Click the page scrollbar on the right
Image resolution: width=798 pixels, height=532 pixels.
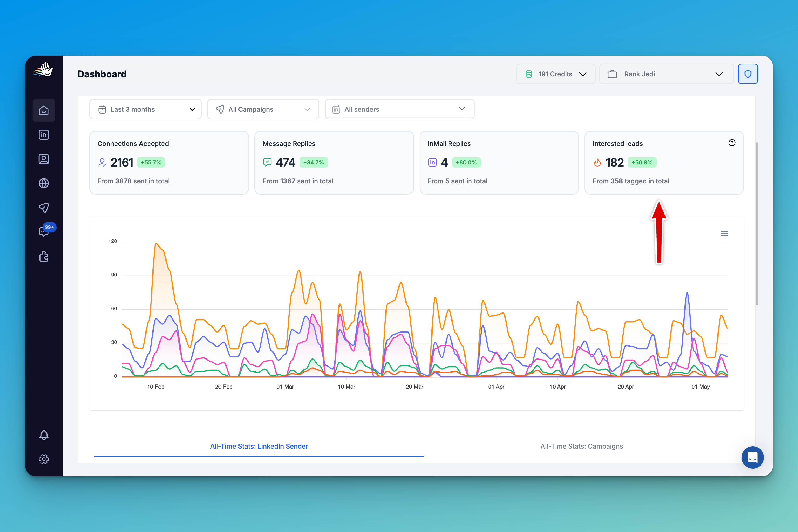(x=757, y=224)
